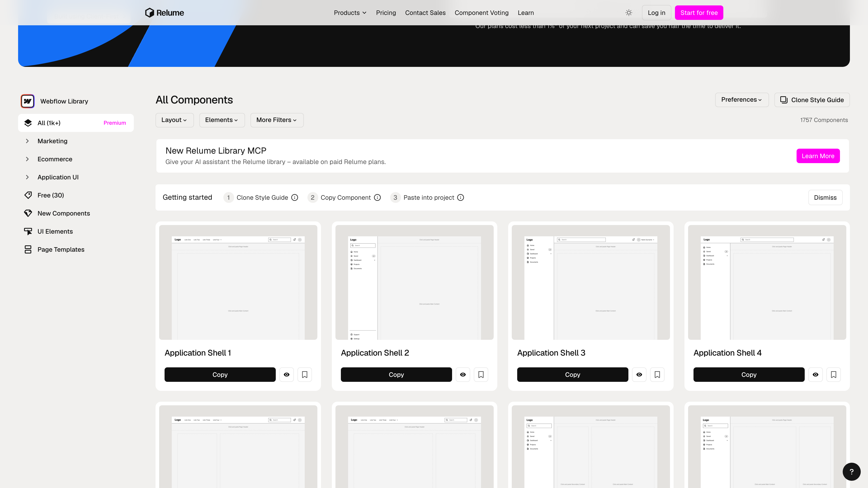868x488 pixels.
Task: Open the More Filters dropdown
Action: click(277, 120)
